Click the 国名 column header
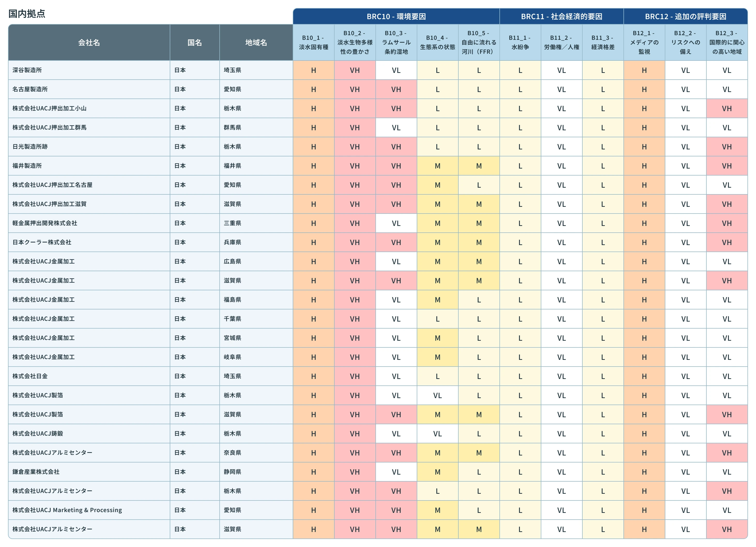This screenshot has height=547, width=756. (195, 42)
